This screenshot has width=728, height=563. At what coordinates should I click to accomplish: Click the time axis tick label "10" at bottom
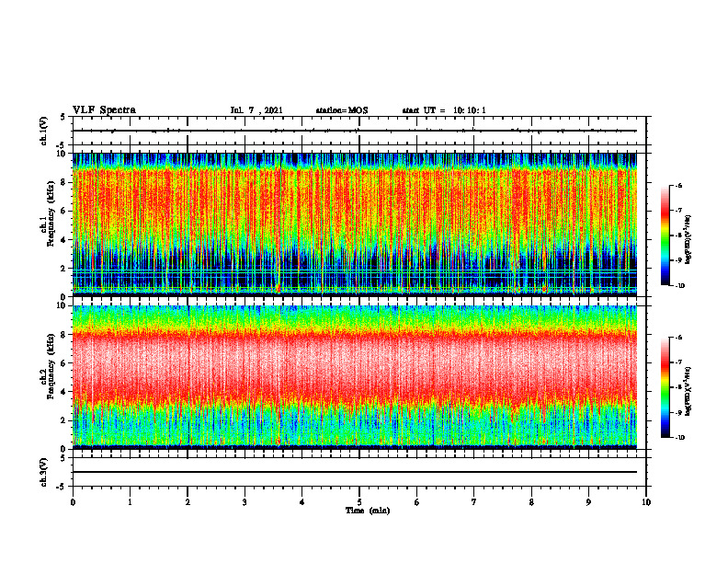tap(646, 502)
